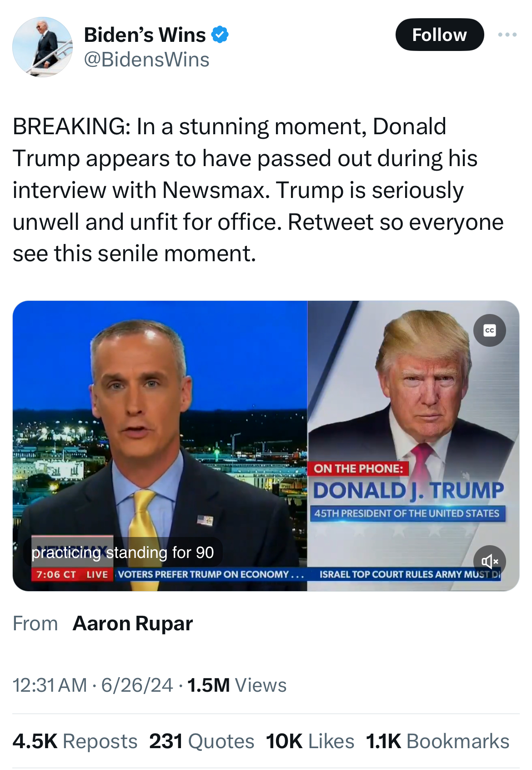Click the tweet text starting with BREAKING
Screen dimensions: 532x770
(x=258, y=190)
